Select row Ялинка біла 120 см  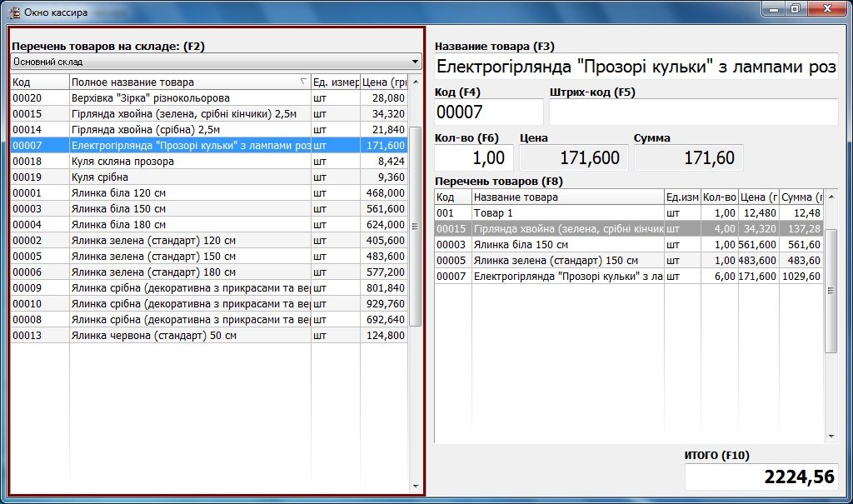coord(209,192)
